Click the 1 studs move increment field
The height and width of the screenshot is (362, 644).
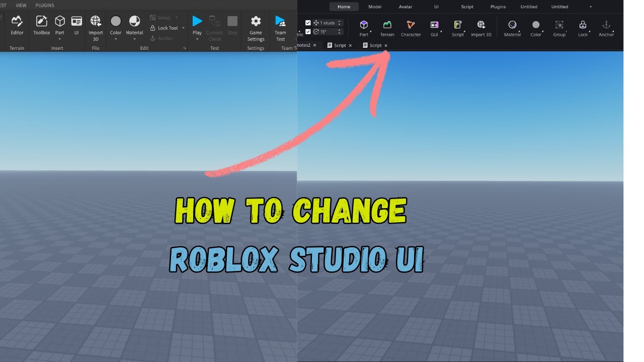[x=328, y=23]
